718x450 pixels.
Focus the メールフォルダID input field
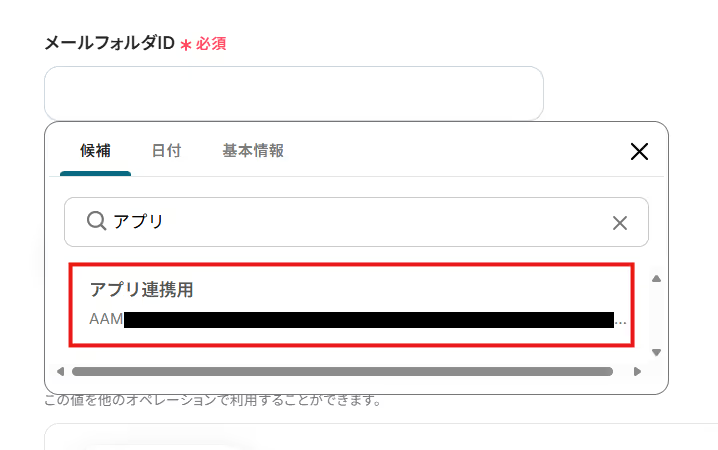293,94
